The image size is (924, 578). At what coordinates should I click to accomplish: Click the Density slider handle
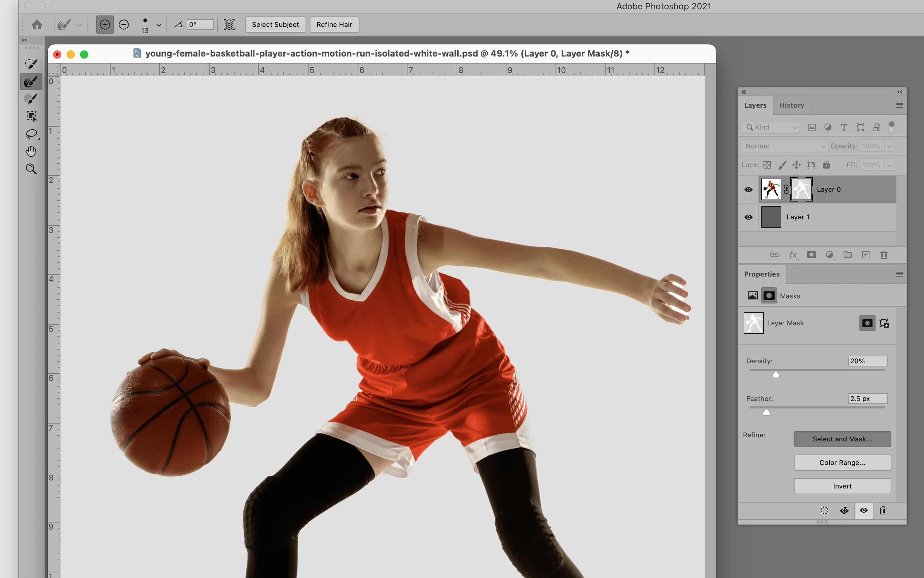pos(776,375)
